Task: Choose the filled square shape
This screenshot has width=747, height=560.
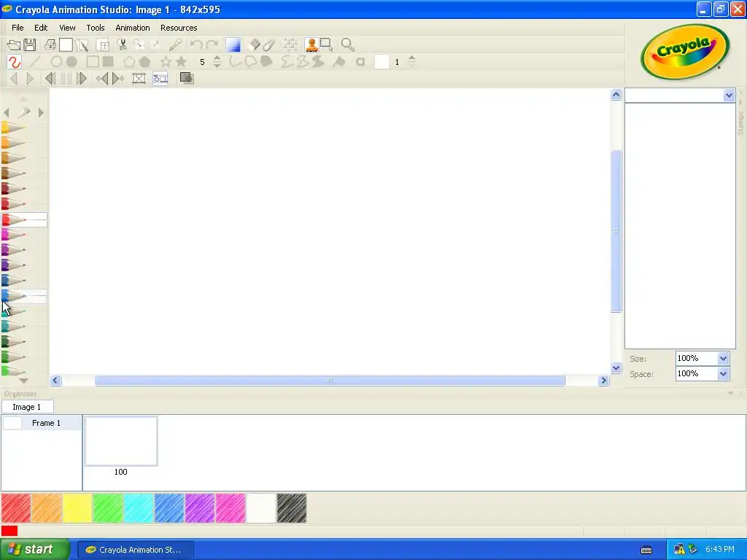Action: [108, 62]
